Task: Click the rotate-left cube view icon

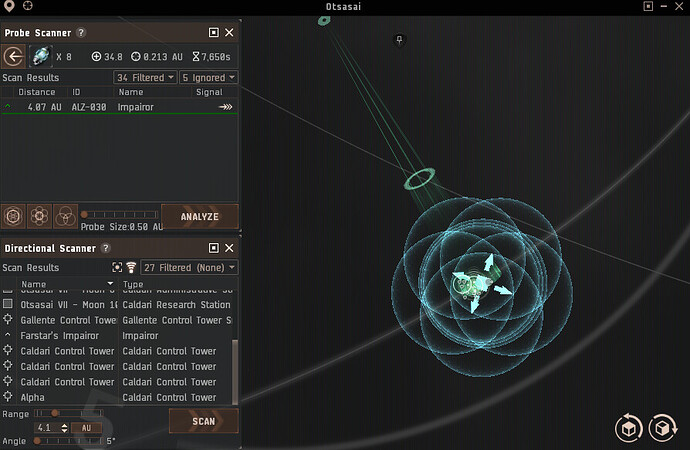Action: point(628,428)
